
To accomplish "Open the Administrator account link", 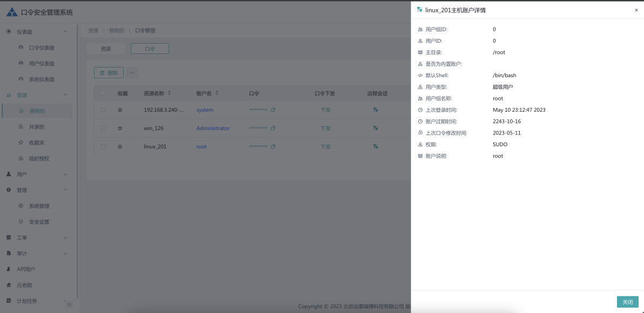I will 213,128.
